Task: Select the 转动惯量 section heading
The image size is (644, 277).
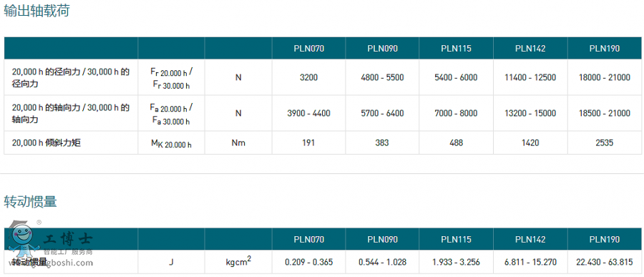Action: pyautogui.click(x=30, y=201)
